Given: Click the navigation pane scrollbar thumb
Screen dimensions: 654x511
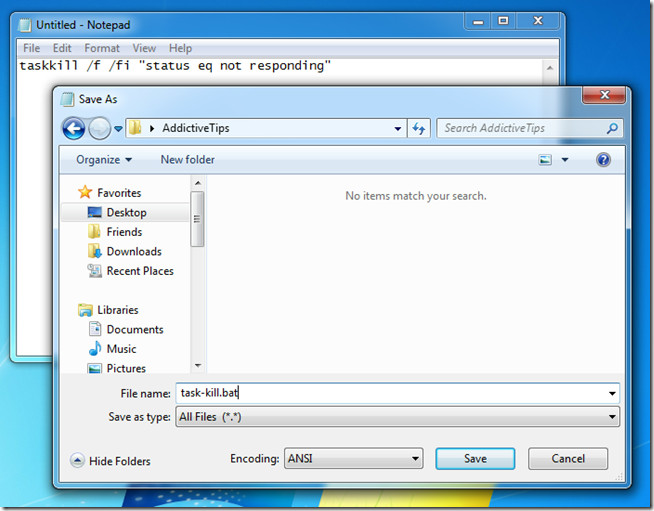Looking at the screenshot, I should (197, 219).
